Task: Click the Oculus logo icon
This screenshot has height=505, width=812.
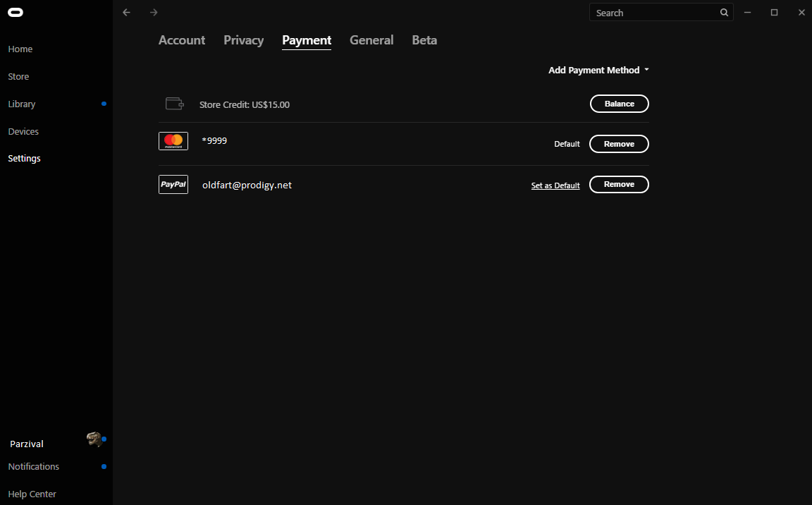Action: coord(16,13)
